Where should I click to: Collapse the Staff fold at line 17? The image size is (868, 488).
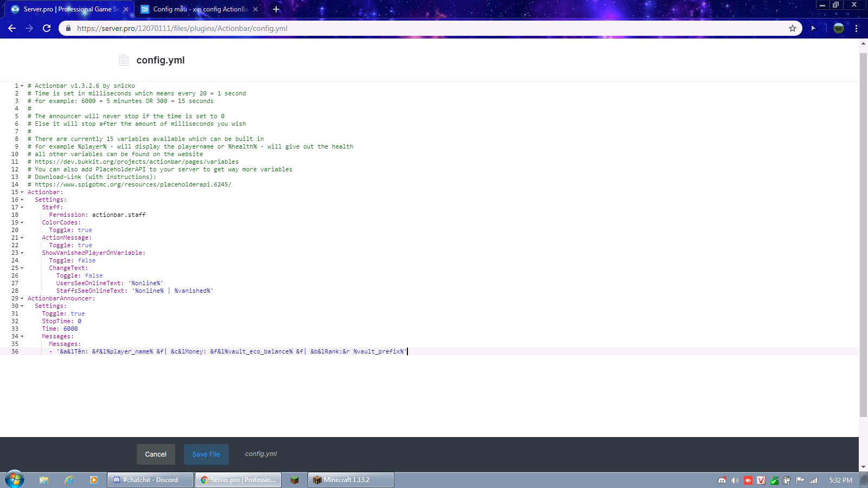coord(22,208)
